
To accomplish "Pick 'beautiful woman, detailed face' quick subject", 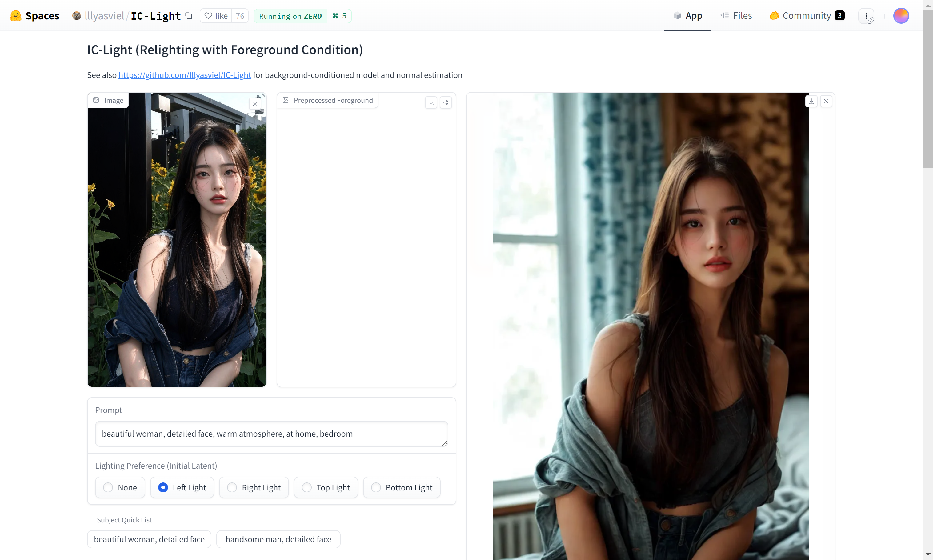I will click(149, 539).
